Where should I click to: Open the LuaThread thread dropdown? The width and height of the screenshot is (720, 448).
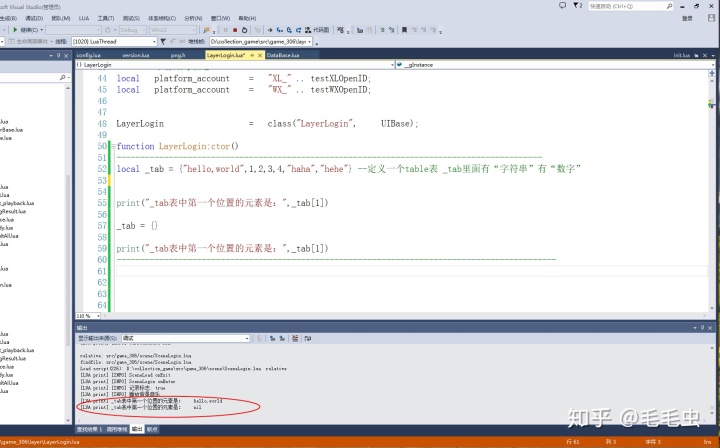(x=154, y=42)
